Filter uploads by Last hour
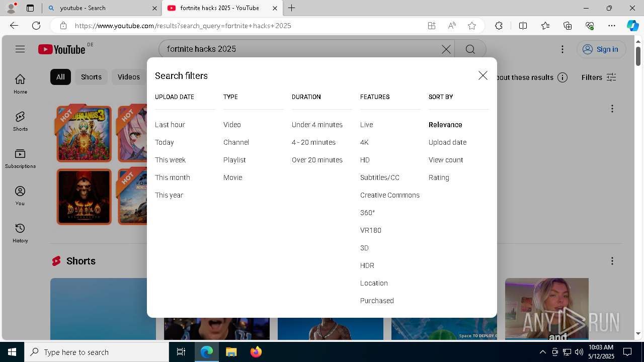 (170, 125)
